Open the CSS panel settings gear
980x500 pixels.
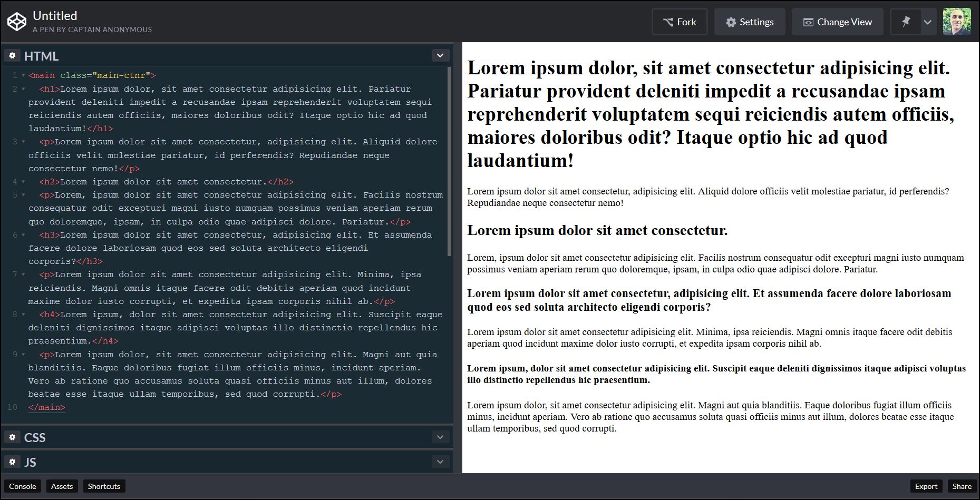tap(12, 437)
